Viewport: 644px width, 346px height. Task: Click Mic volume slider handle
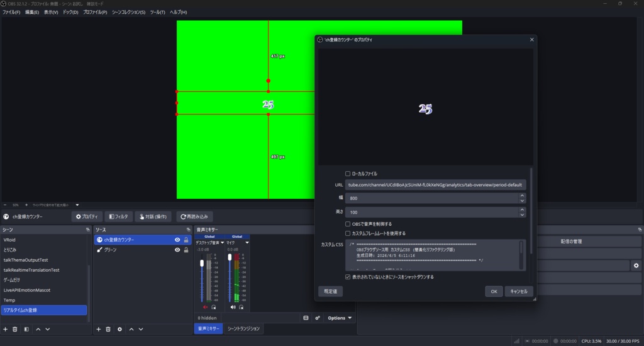(x=230, y=257)
